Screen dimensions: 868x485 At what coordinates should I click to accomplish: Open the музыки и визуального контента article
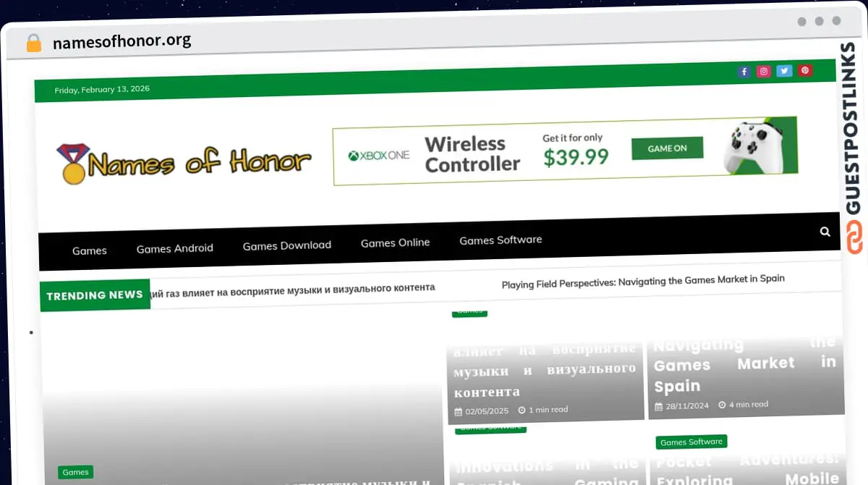click(545, 371)
